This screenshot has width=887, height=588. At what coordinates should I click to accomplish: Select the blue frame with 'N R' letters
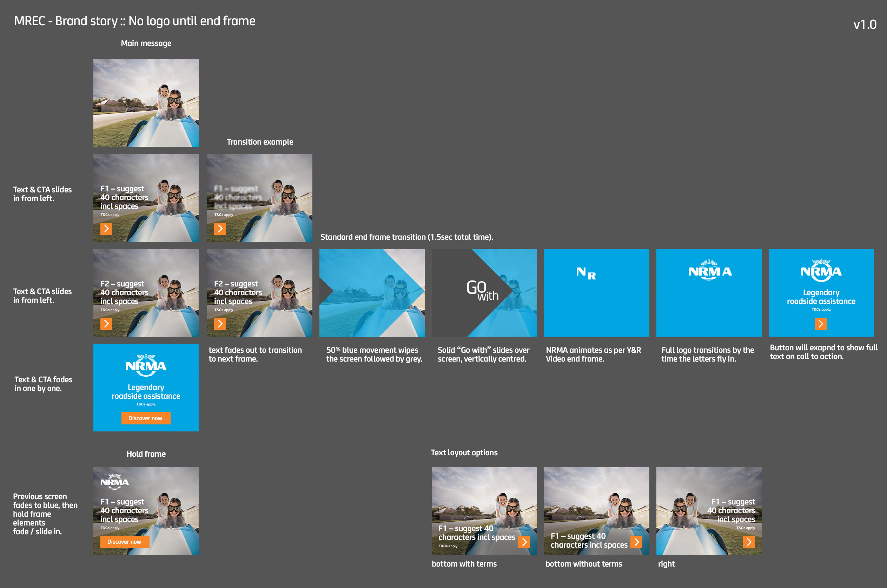(596, 293)
